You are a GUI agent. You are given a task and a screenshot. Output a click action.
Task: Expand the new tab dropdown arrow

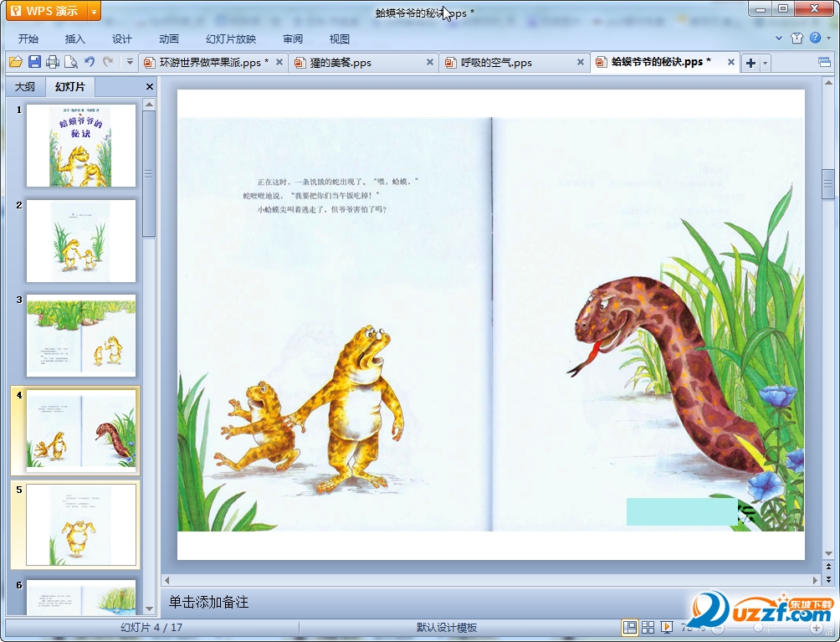click(x=765, y=63)
